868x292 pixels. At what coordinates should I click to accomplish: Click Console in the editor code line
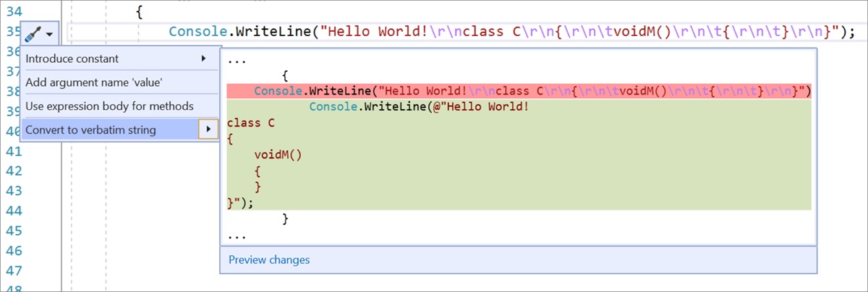(x=195, y=32)
